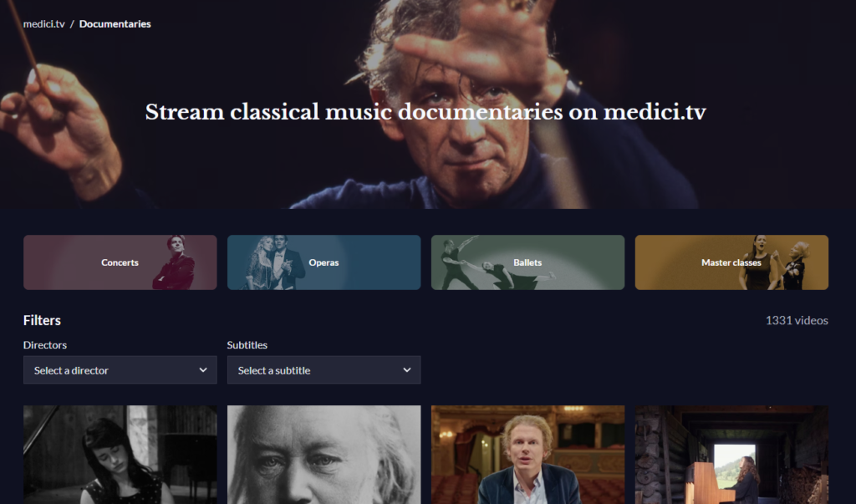The width and height of the screenshot is (856, 504).
Task: Click the opera couple image in Operas card
Action: [x=275, y=262]
